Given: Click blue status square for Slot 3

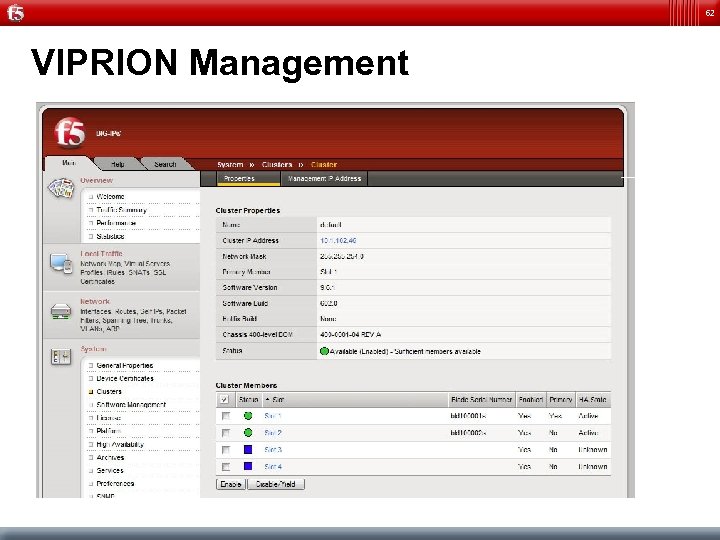Looking at the screenshot, I should point(248,450).
